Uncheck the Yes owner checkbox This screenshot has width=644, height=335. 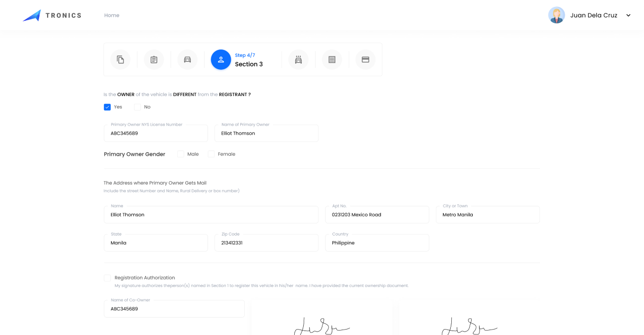107,107
